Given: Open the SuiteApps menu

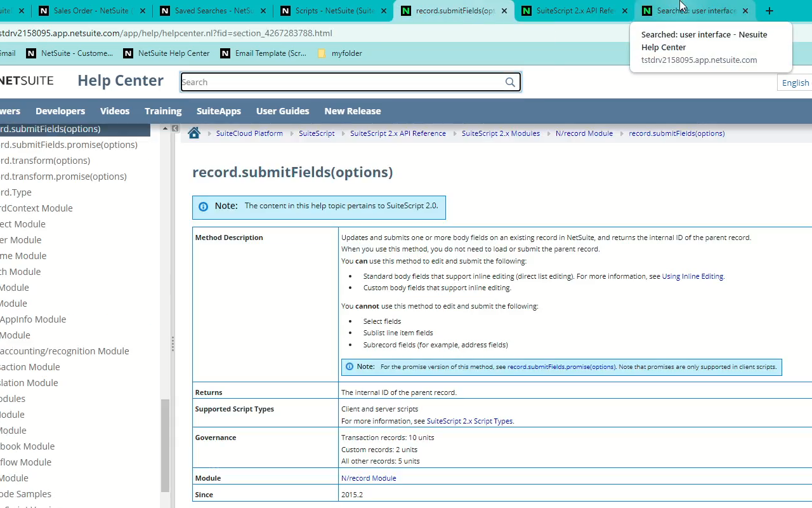Looking at the screenshot, I should (219, 110).
